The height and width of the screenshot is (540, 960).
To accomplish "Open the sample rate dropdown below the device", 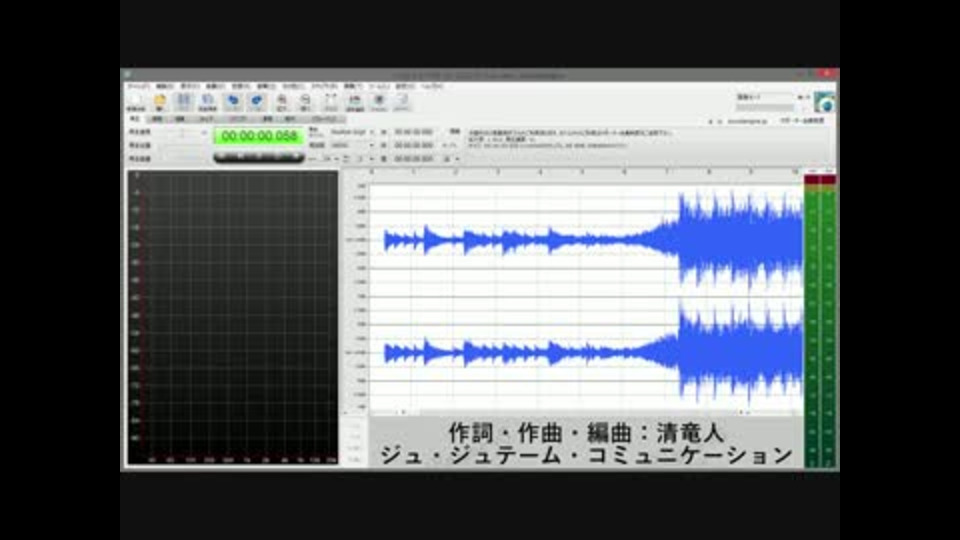I will pos(352,146).
